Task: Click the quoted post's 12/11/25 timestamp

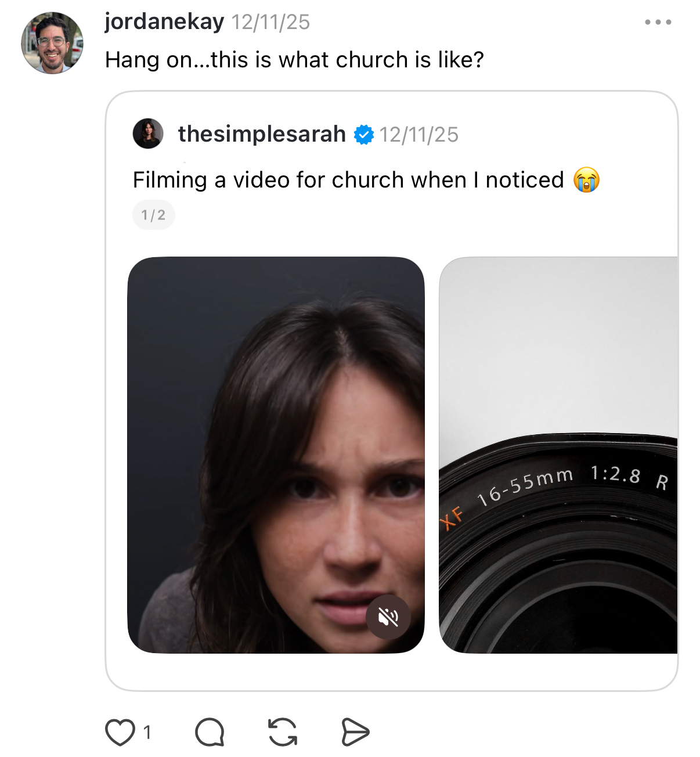Action: point(419,135)
